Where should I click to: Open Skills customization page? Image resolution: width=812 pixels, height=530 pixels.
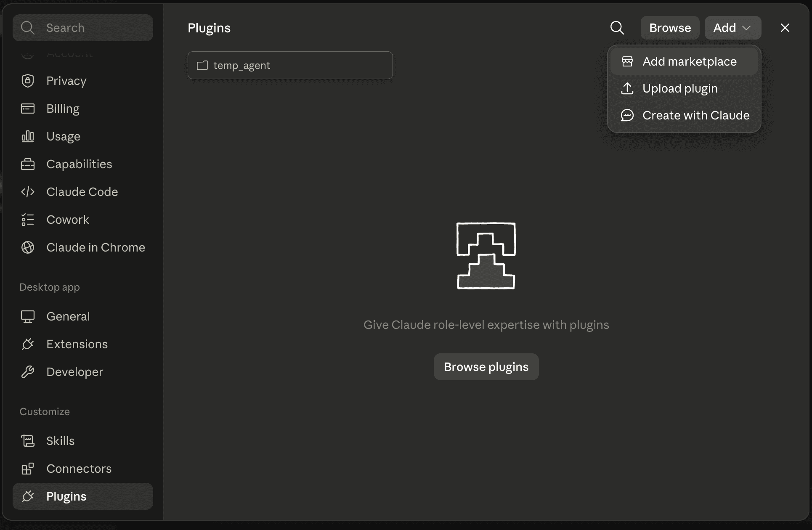pos(83,441)
